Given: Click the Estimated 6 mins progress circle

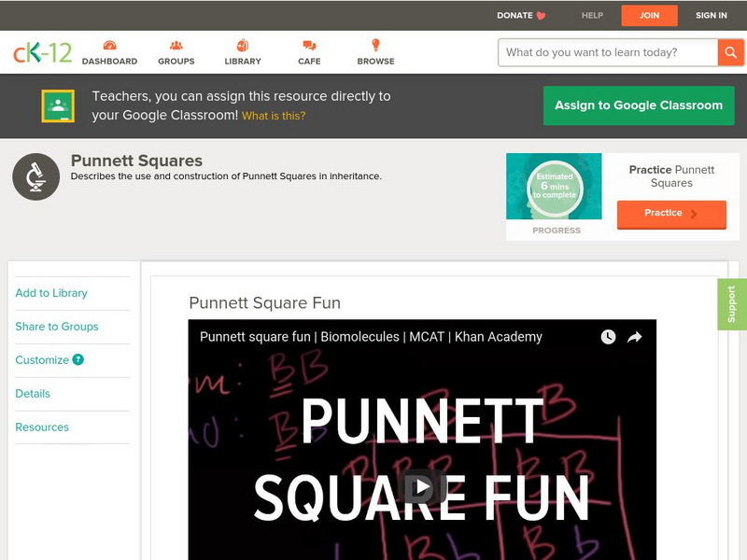Looking at the screenshot, I should coord(555,187).
